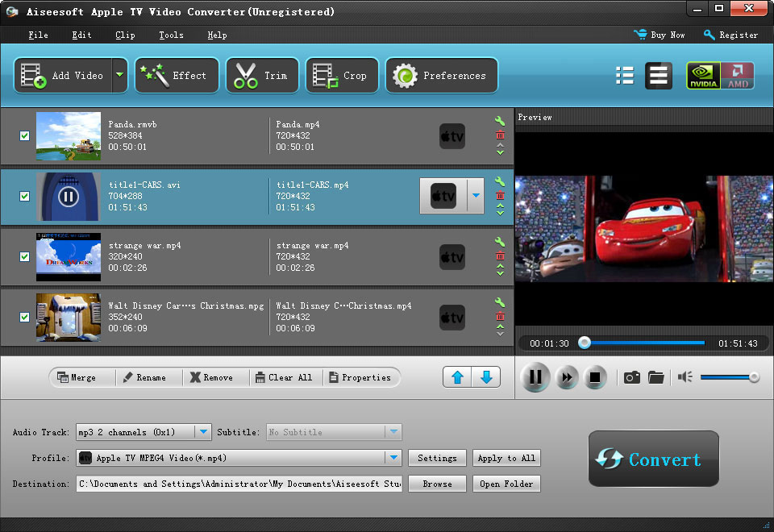Screen dimensions: 774x532
Task: Click the Panda.rmvb delete trash icon
Action: (500, 135)
